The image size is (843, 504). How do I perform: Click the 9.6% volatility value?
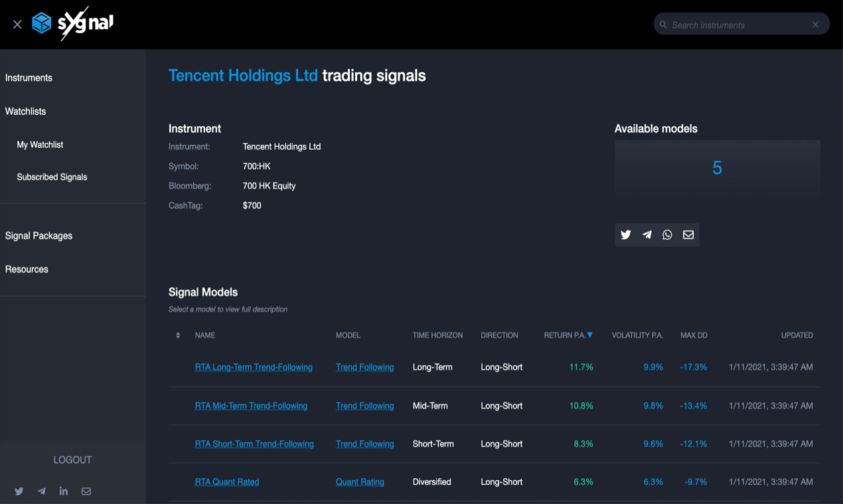(653, 444)
